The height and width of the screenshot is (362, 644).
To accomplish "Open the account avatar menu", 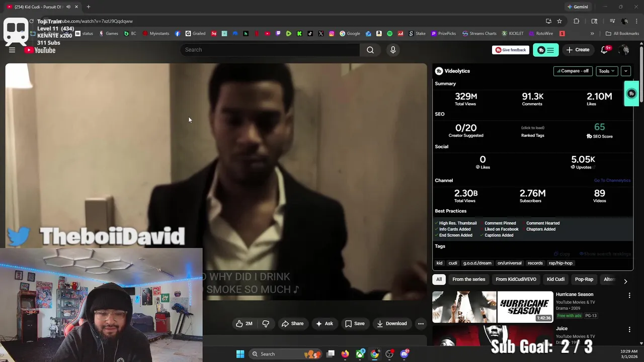I will click(x=624, y=50).
